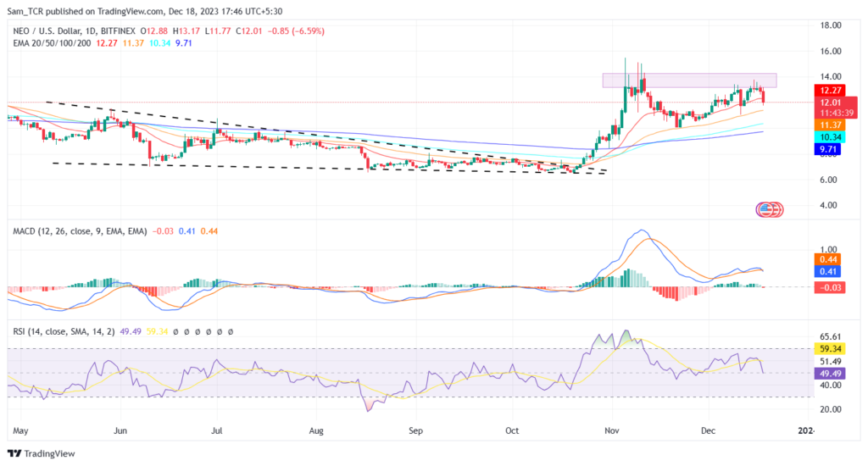Click the 59.34 value in RSI legend
The image size is (868, 466).
click(x=157, y=331)
